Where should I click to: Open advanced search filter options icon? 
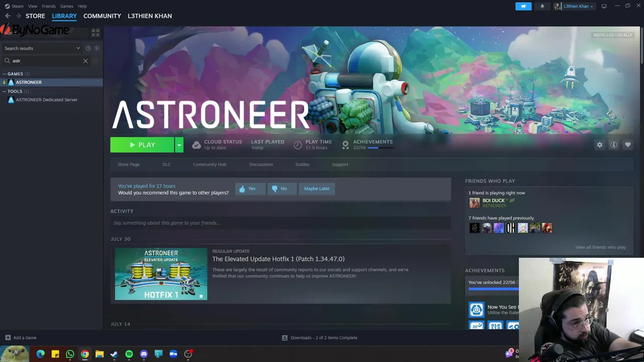[x=96, y=61]
